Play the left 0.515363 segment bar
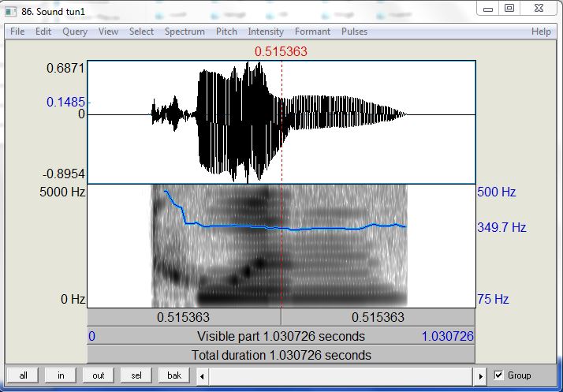This screenshot has height=392, width=563. (x=184, y=317)
